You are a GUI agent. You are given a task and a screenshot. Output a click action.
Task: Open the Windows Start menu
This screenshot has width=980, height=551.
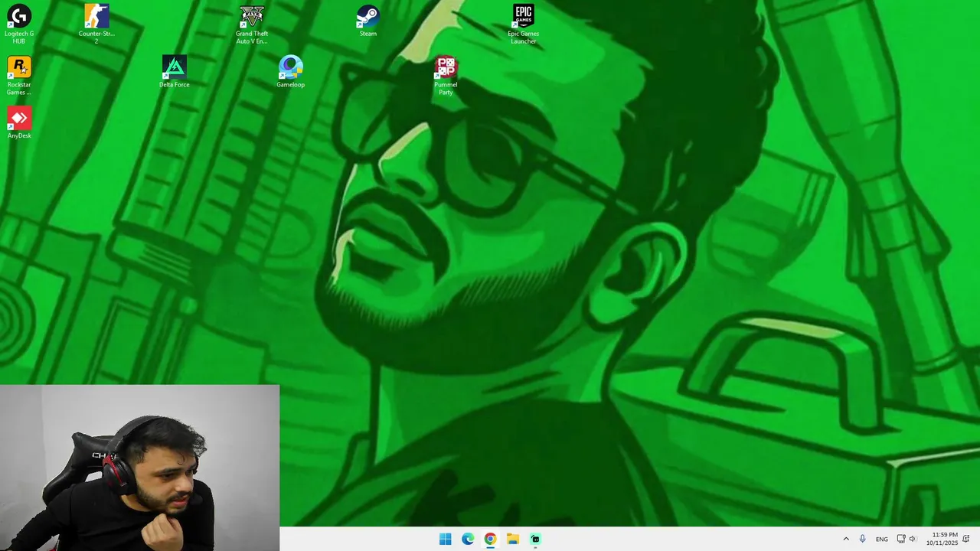pyautogui.click(x=446, y=539)
